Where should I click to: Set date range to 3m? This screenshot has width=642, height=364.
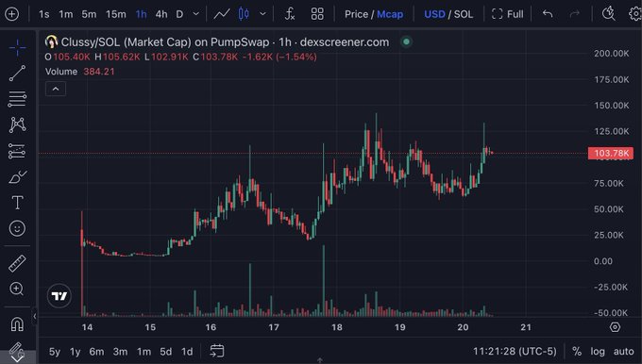(121, 352)
